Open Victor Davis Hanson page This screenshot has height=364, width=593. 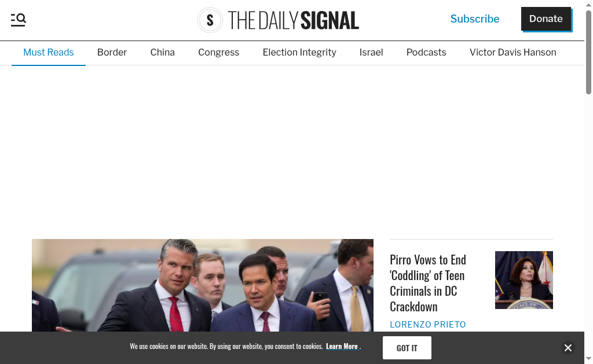(513, 53)
